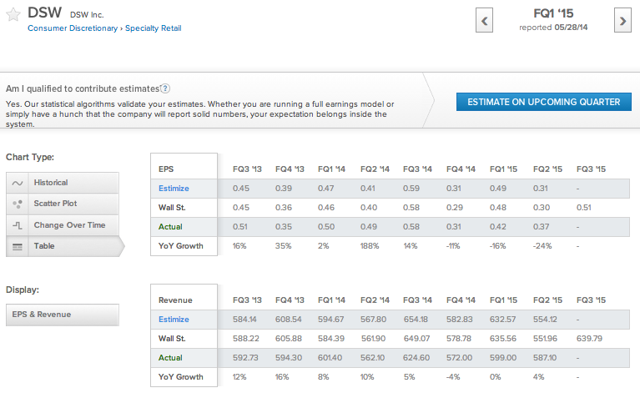The width and height of the screenshot is (640, 398).
Task: Click FQ2 '14 column header in EPS table
Action: [x=375, y=169]
